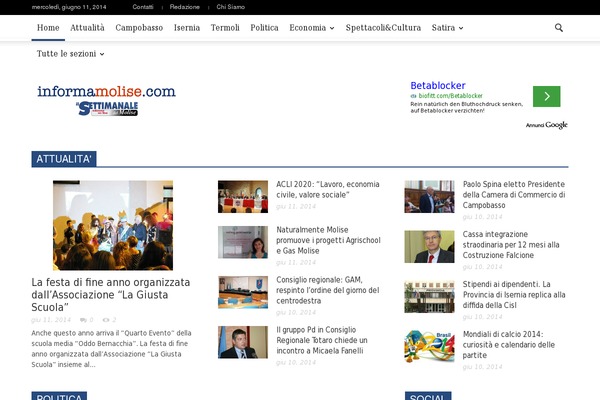Screen dimensions: 600x400
Task: Click the ATTUALITA' section header
Action: (x=64, y=159)
